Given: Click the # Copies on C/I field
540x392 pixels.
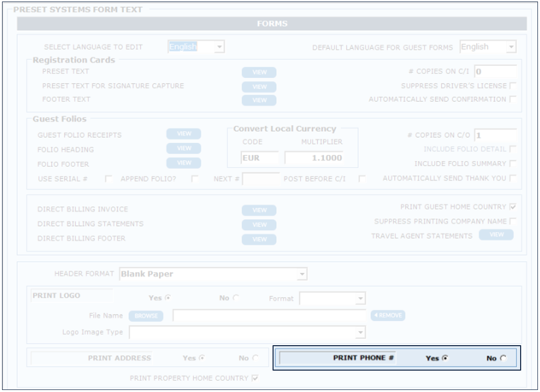Looking at the screenshot, I should click(495, 72).
